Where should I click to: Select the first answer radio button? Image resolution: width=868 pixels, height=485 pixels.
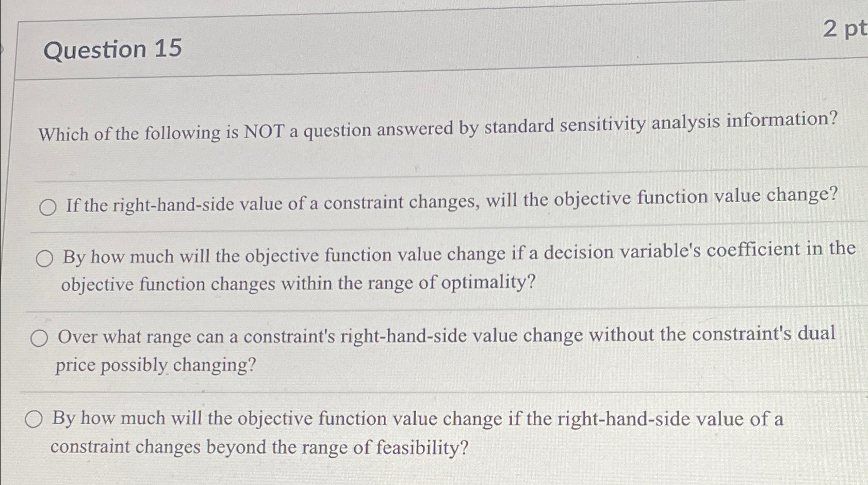[48, 207]
